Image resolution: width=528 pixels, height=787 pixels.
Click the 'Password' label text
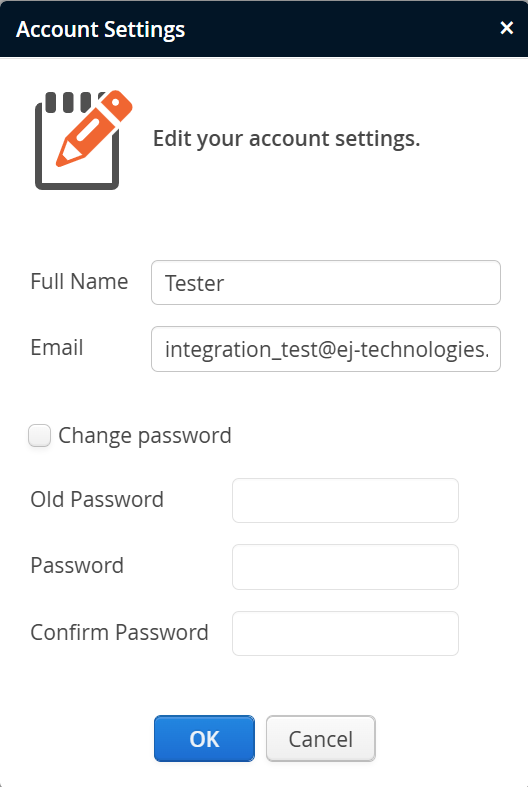coord(77,566)
